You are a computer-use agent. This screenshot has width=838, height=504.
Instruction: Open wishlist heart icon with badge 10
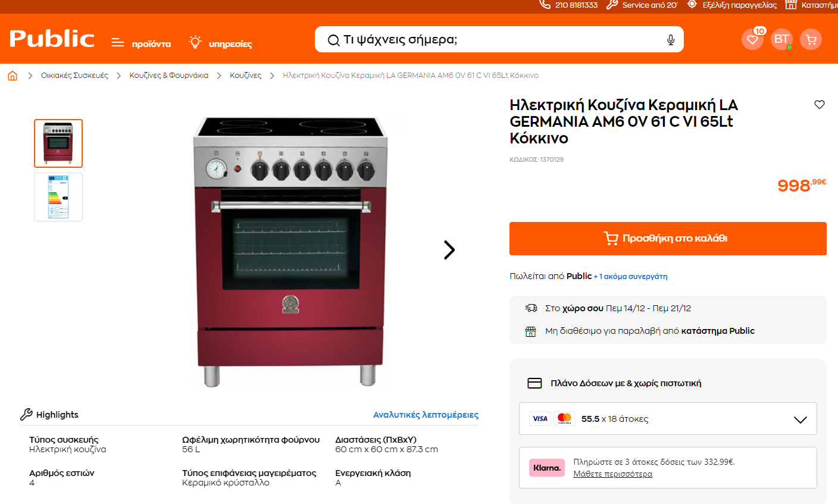click(x=752, y=39)
